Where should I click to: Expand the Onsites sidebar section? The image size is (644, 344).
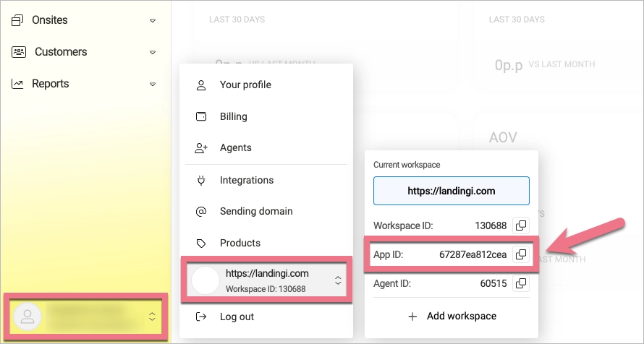[x=153, y=20]
